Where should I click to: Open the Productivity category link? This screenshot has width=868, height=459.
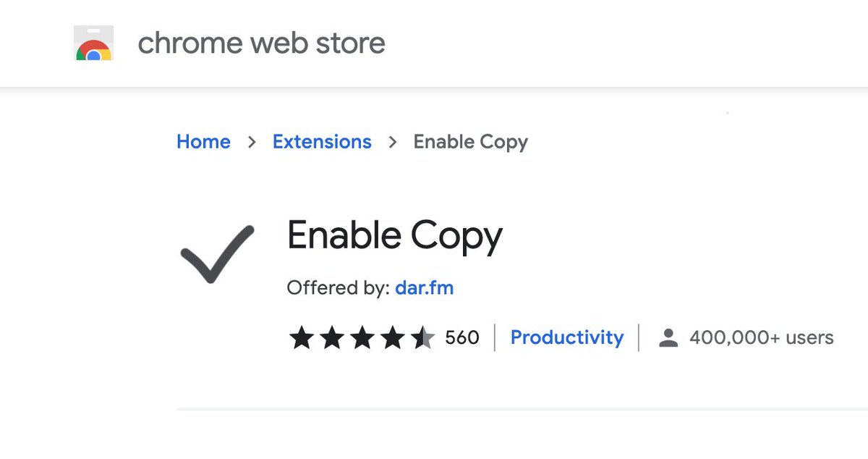(566, 338)
